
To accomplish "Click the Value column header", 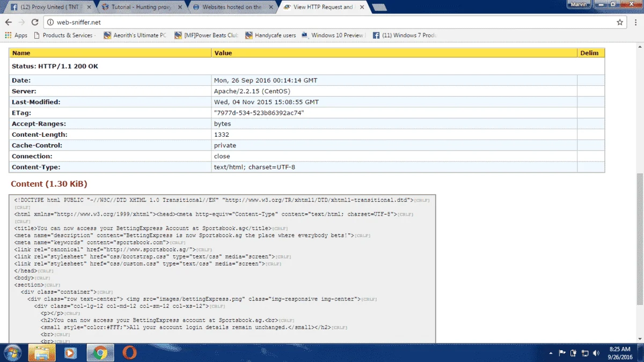I will point(394,53).
